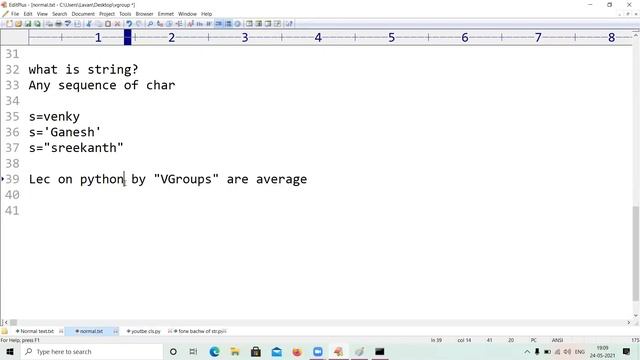Click the vertical scrollbar thumb
Screen dimensions: 640x360
coord(636,253)
